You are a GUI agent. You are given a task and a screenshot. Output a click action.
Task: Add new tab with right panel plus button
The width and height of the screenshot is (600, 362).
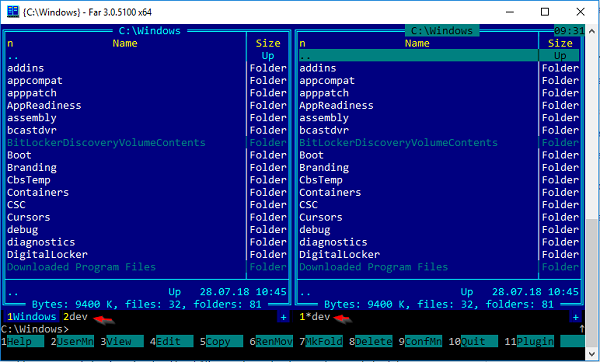point(576,317)
